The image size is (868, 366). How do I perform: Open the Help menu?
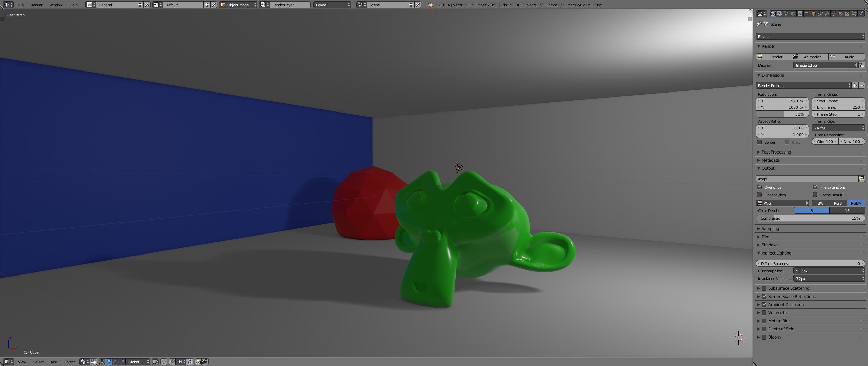pyautogui.click(x=73, y=5)
